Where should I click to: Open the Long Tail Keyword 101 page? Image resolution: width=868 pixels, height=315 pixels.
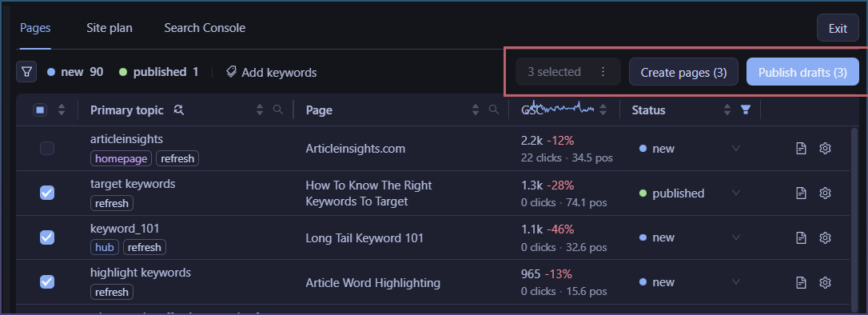pyautogui.click(x=364, y=238)
